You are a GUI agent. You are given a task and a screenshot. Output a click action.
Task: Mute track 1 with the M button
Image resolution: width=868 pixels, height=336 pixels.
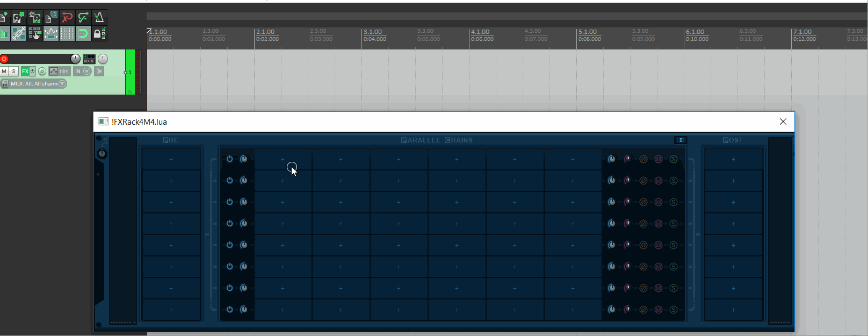tap(4, 71)
